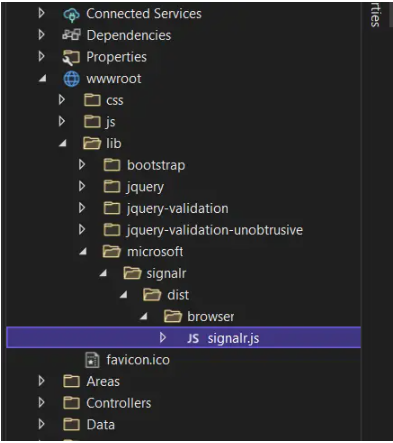Expand the signalr.js file arrow
Viewport: 393px width, 443px height.
point(163,338)
